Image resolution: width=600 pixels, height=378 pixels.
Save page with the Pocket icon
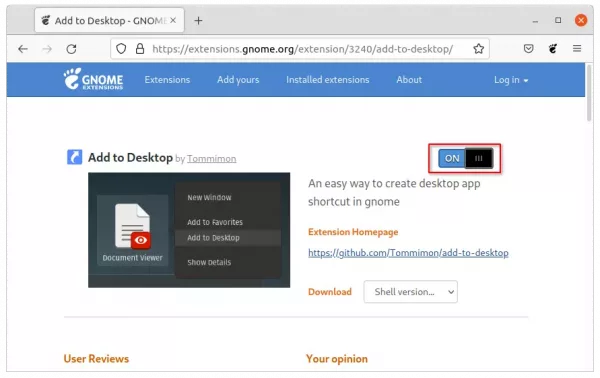(528, 49)
